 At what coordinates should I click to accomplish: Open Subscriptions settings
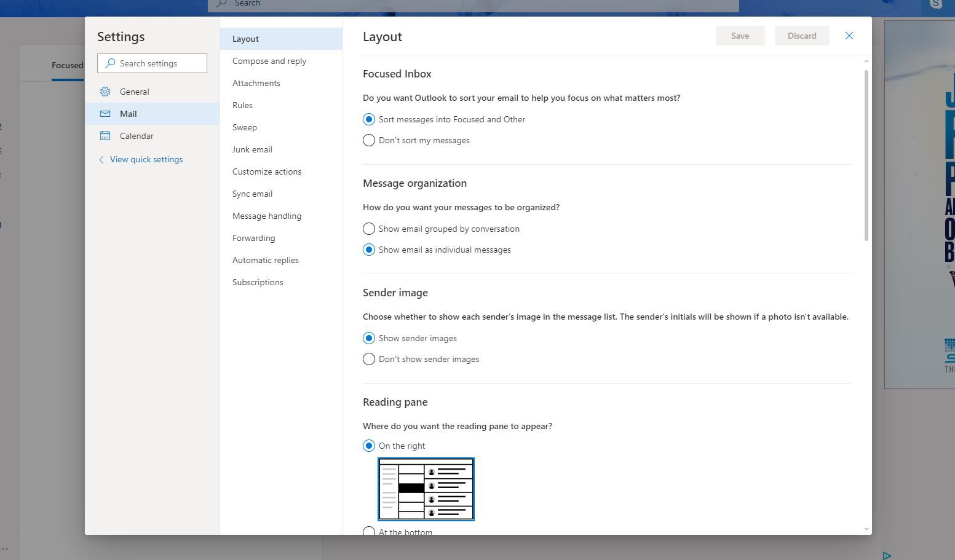[x=281, y=282]
